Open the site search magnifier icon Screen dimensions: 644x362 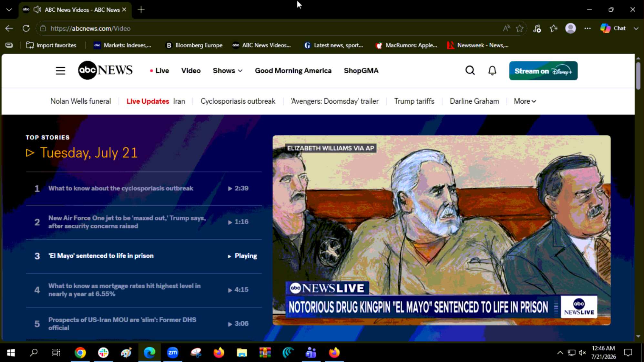click(470, 70)
